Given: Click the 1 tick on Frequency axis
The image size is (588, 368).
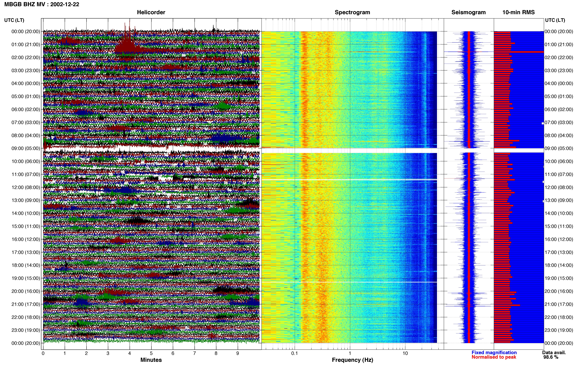Looking at the screenshot, I should (350, 353).
